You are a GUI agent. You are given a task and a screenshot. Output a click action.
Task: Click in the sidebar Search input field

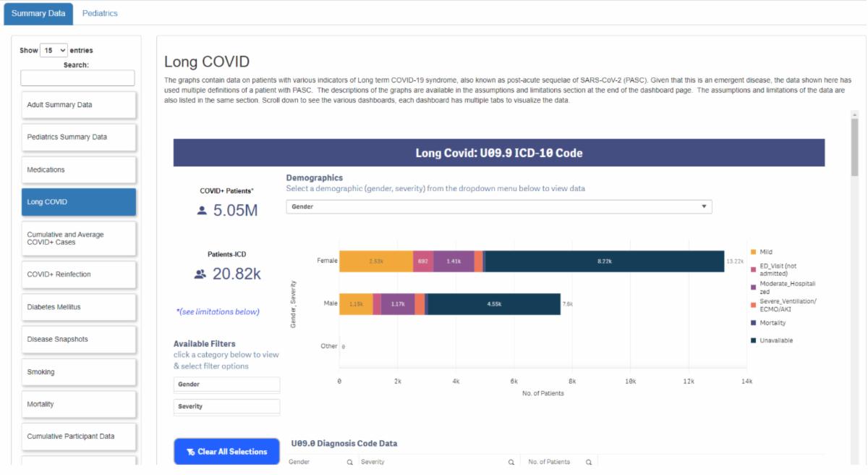point(77,77)
